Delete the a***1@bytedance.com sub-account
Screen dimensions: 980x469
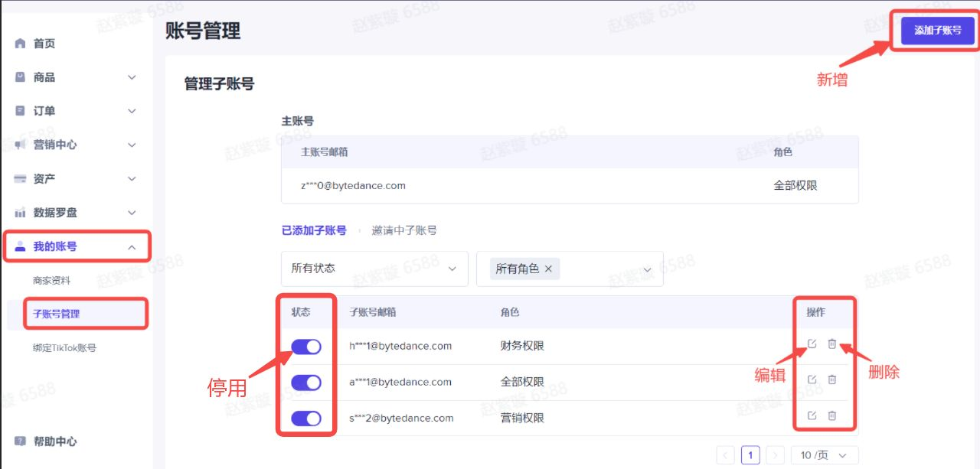pos(832,379)
